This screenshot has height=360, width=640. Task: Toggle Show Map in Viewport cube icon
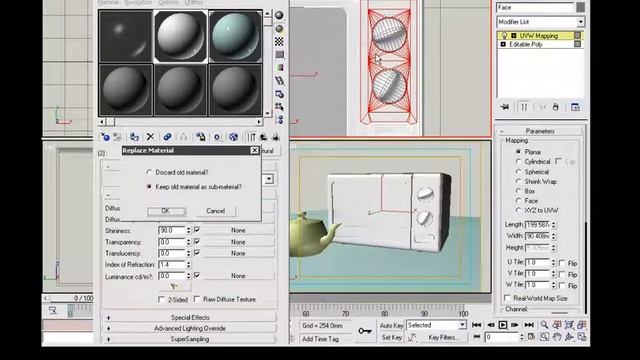pyautogui.click(x=233, y=137)
